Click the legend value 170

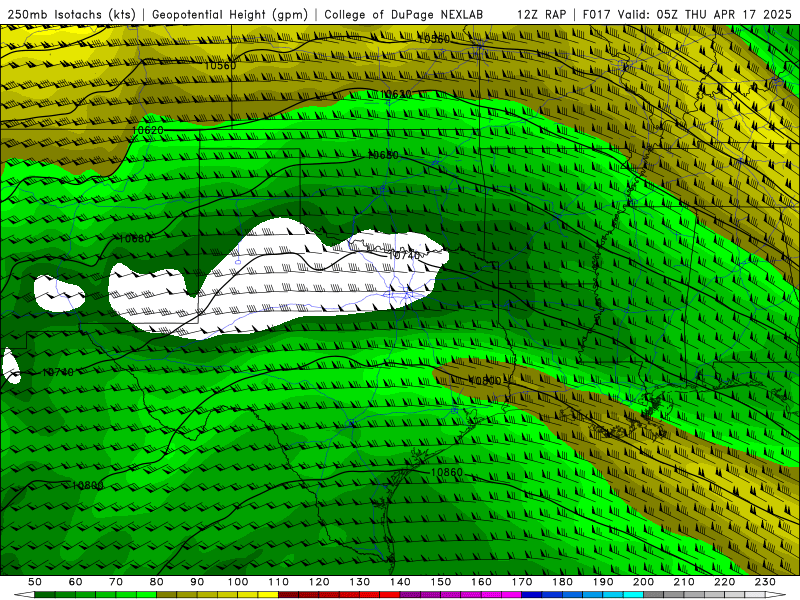coord(522,582)
